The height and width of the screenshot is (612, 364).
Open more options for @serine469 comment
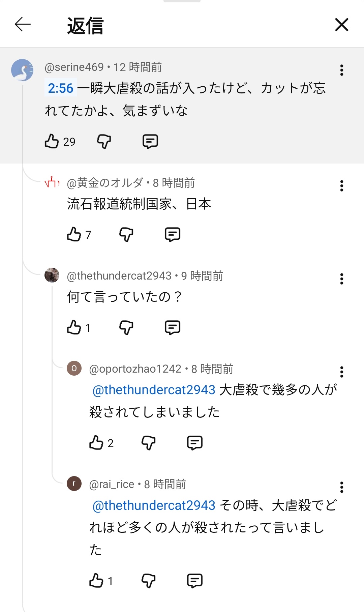tap(341, 70)
